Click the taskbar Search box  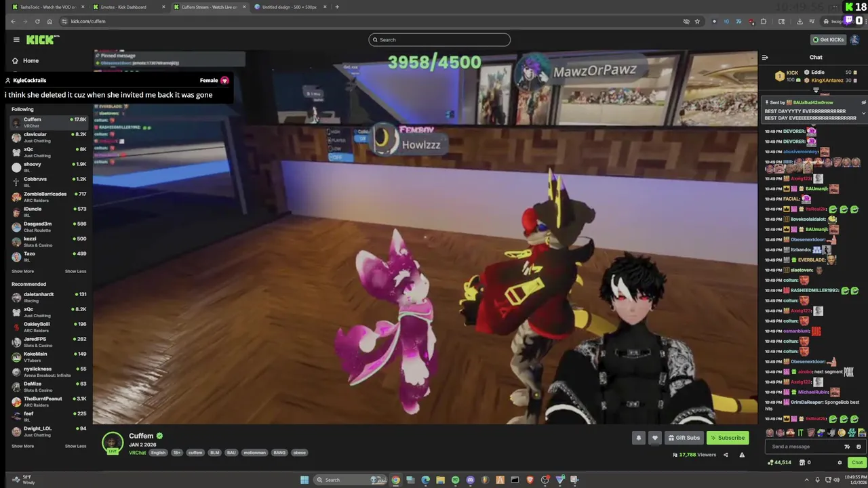pos(349,480)
